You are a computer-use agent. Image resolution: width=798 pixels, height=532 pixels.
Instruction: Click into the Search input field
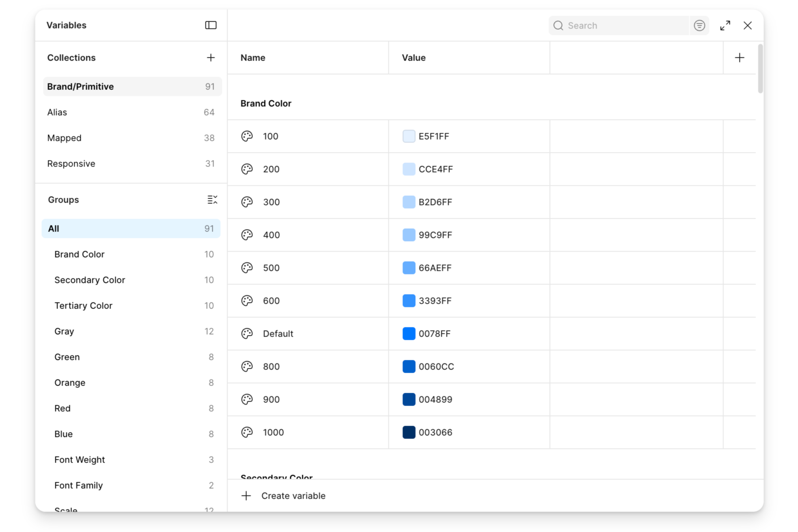click(x=619, y=26)
